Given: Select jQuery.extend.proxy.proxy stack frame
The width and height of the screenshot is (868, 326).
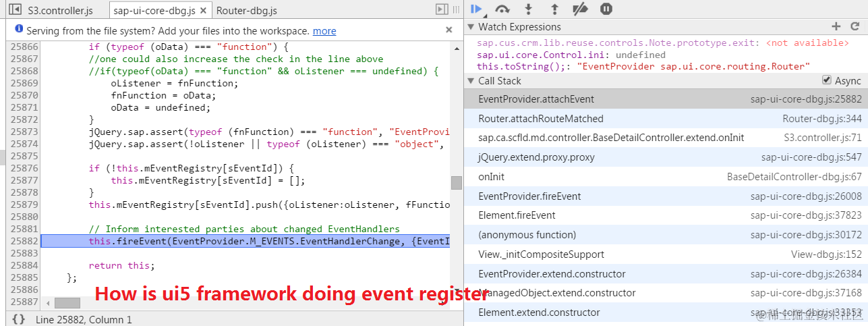Looking at the screenshot, I should pyautogui.click(x=666, y=157).
